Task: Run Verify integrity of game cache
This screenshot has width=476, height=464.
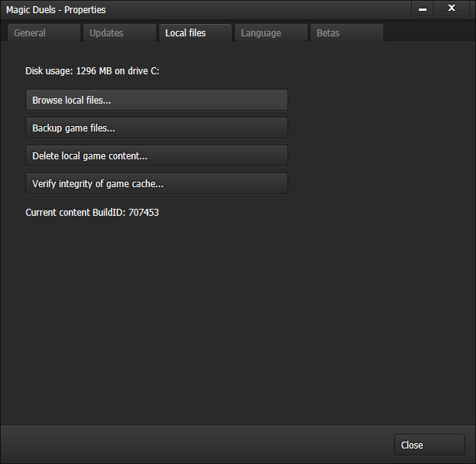Action: (157, 184)
